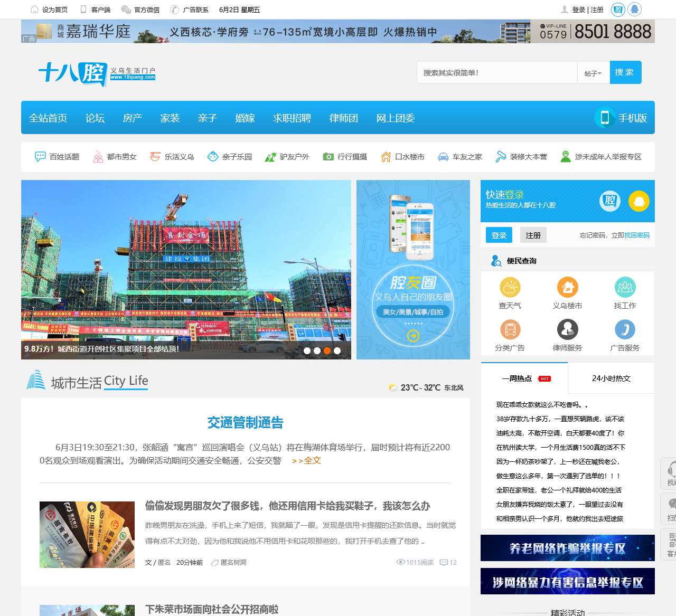Click the 义乌楼市 house icon

[568, 287]
